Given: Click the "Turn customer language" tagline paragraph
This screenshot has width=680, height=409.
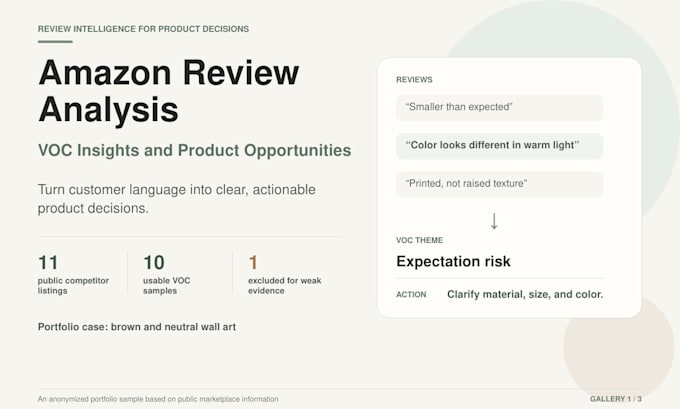Looking at the screenshot, I should [x=177, y=199].
